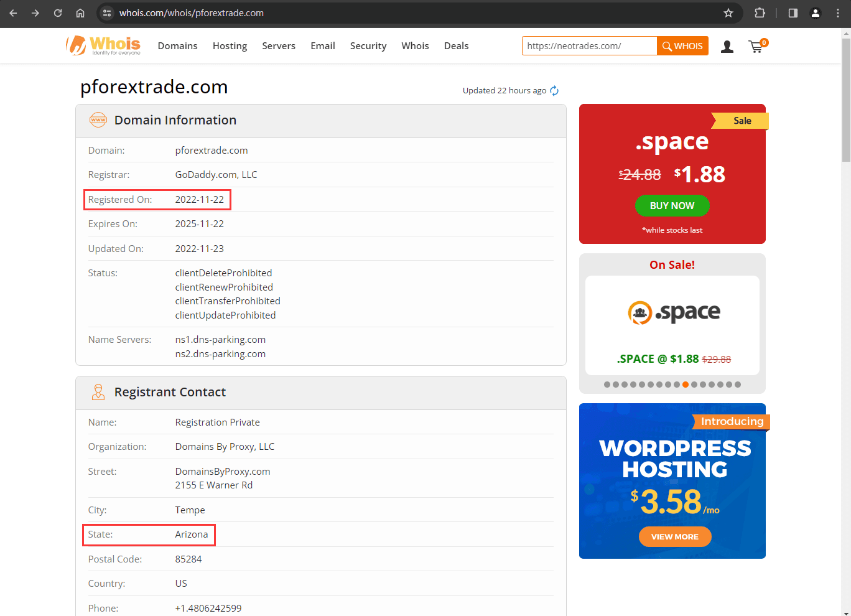Click country value US
Viewport: 851px width, 616px height.
point(181,584)
